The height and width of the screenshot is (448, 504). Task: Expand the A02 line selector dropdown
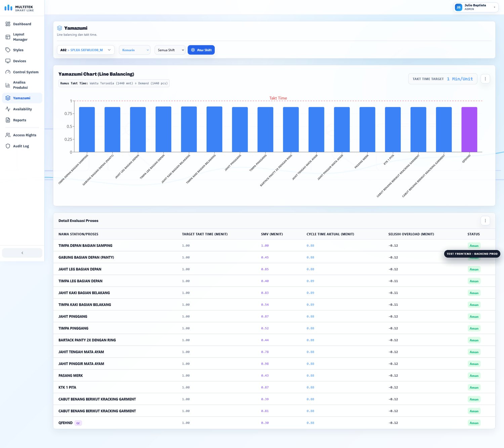click(86, 50)
